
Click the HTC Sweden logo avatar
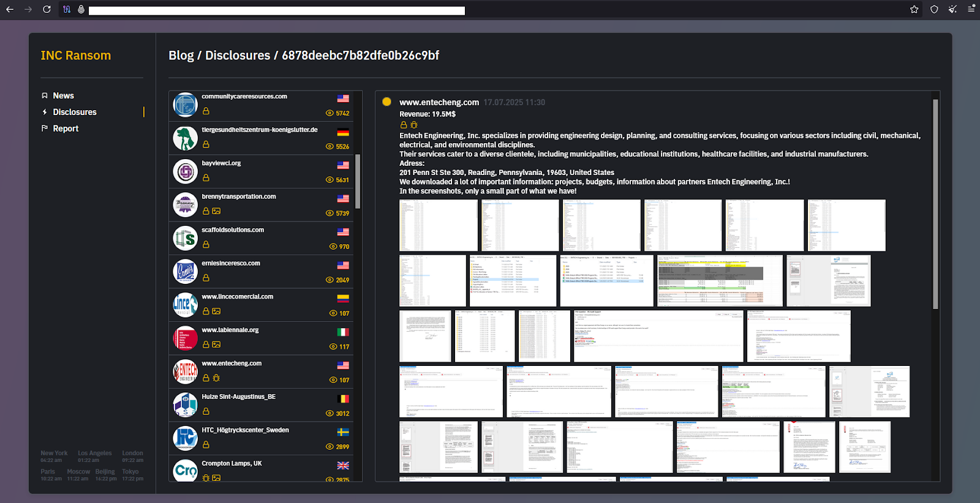[x=185, y=439]
